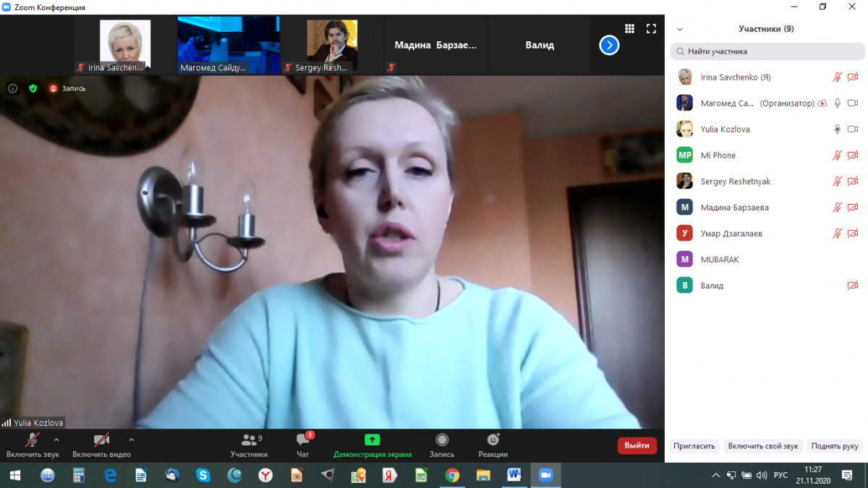Focus the Найти участника search field
Image resolution: width=868 pixels, height=488 pixels.
click(x=767, y=51)
